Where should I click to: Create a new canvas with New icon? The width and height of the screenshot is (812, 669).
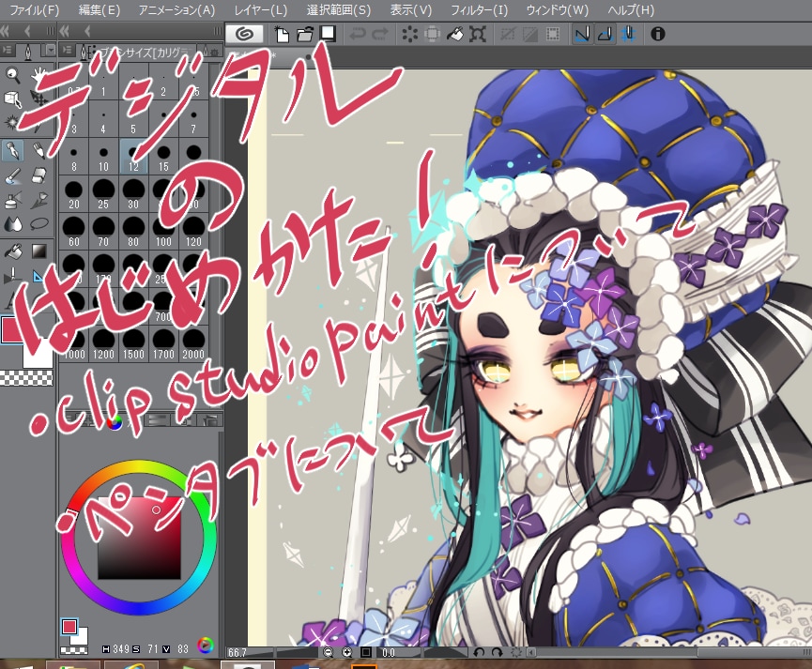(x=283, y=34)
